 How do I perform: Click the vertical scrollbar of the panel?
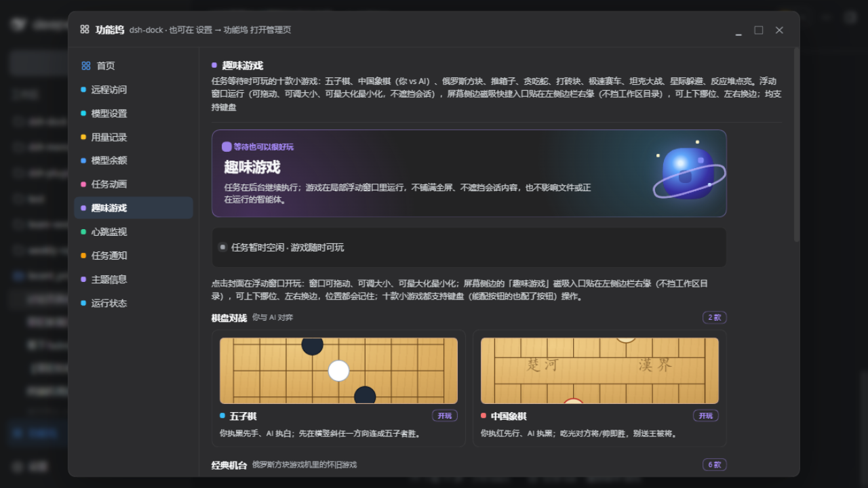tap(797, 144)
